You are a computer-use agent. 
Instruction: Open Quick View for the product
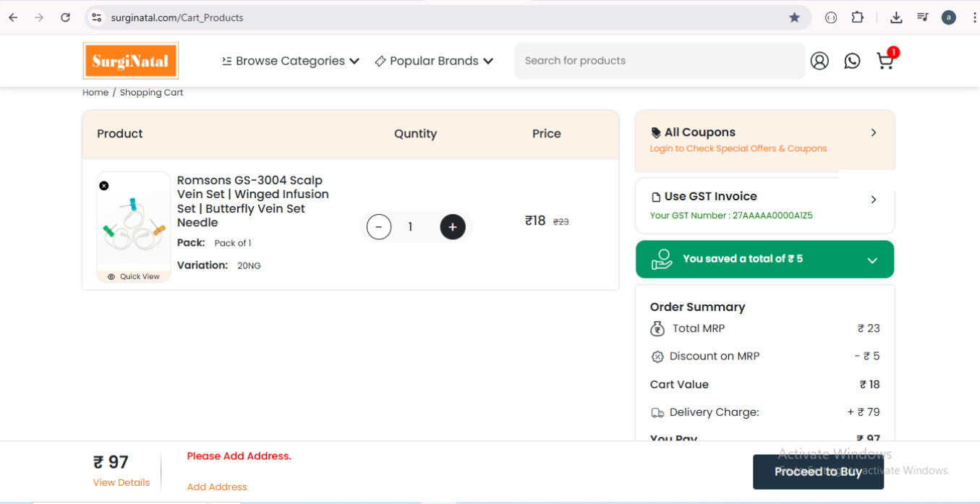click(134, 276)
